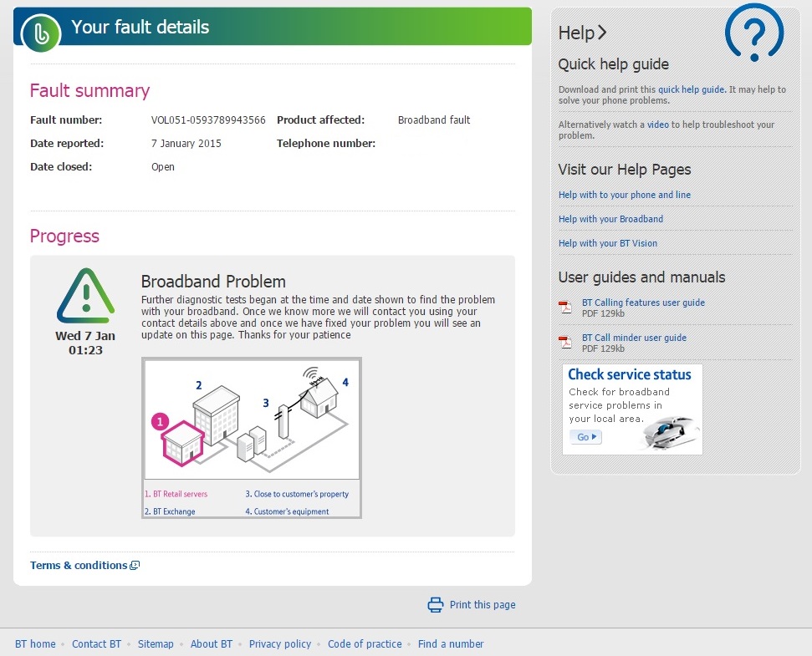Screen dimensions: 812x656
Task: Open Help with your Broadband page
Action: [610, 219]
